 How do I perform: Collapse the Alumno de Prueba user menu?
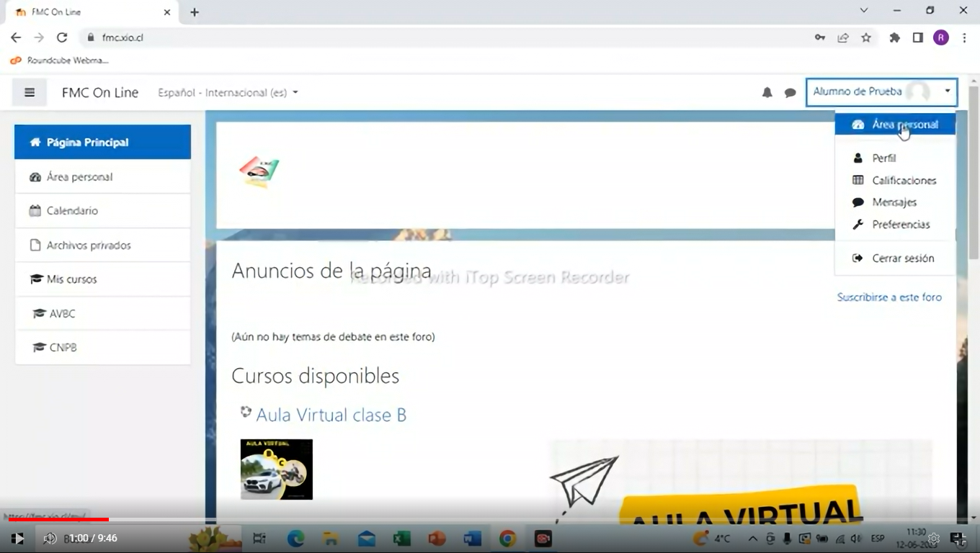tap(881, 92)
